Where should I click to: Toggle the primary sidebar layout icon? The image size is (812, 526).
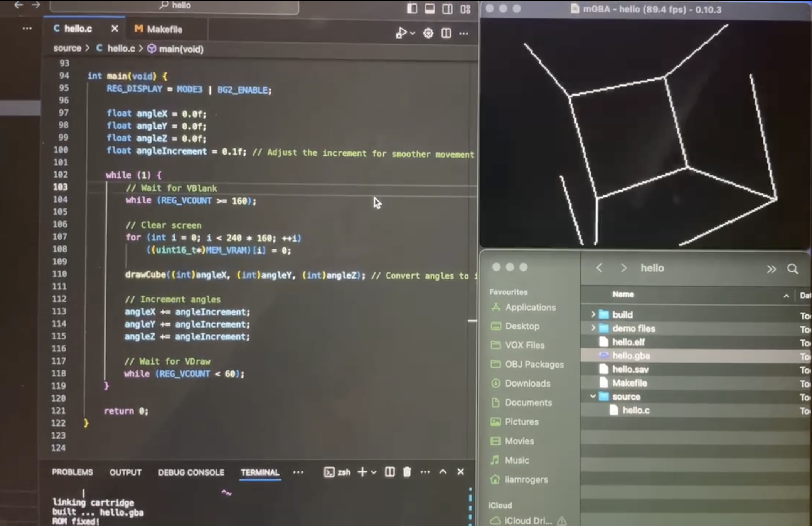(x=412, y=8)
